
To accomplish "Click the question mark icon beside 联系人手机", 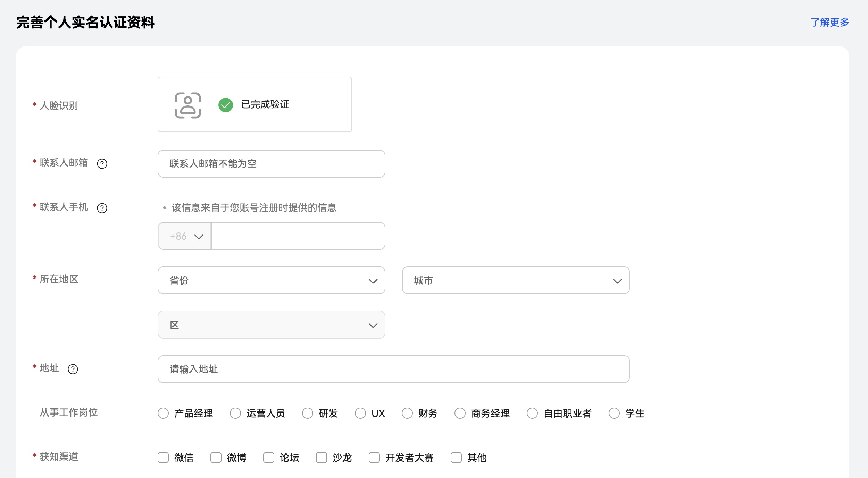I will click(102, 208).
